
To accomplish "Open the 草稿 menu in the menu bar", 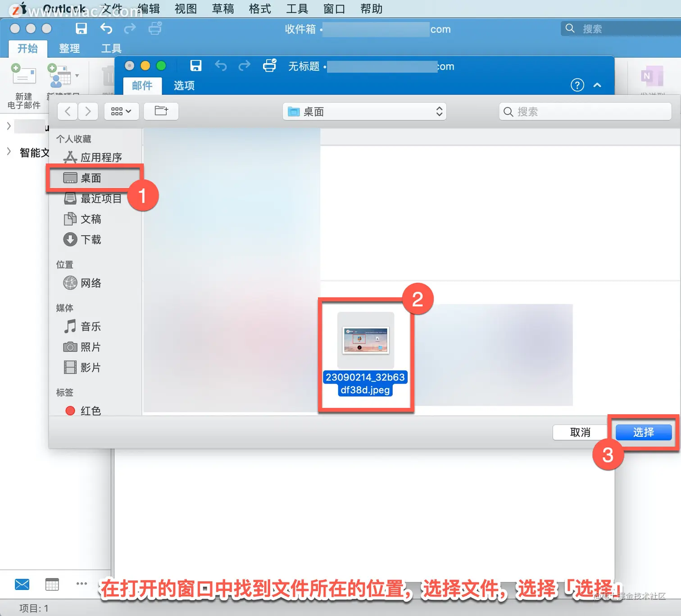I will coord(223,9).
